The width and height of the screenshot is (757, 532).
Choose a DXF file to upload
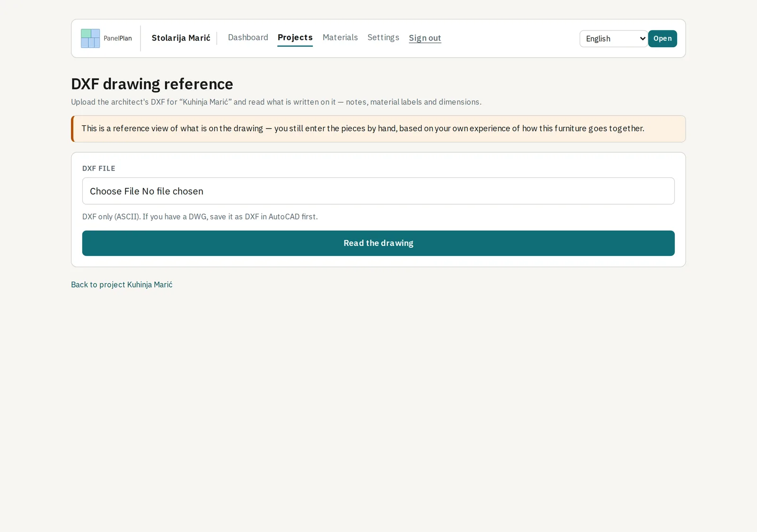click(x=378, y=191)
